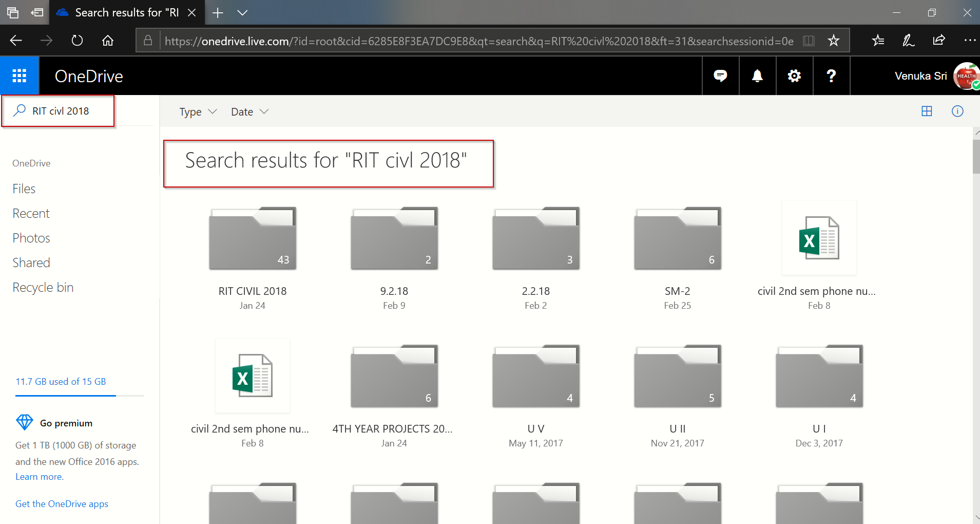This screenshot has width=980, height=524.
Task: Open the tab list chevron
Action: (x=243, y=12)
